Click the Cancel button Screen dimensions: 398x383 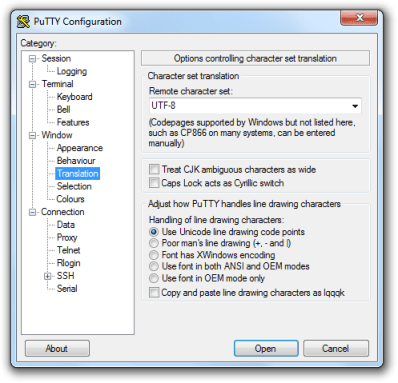click(336, 349)
